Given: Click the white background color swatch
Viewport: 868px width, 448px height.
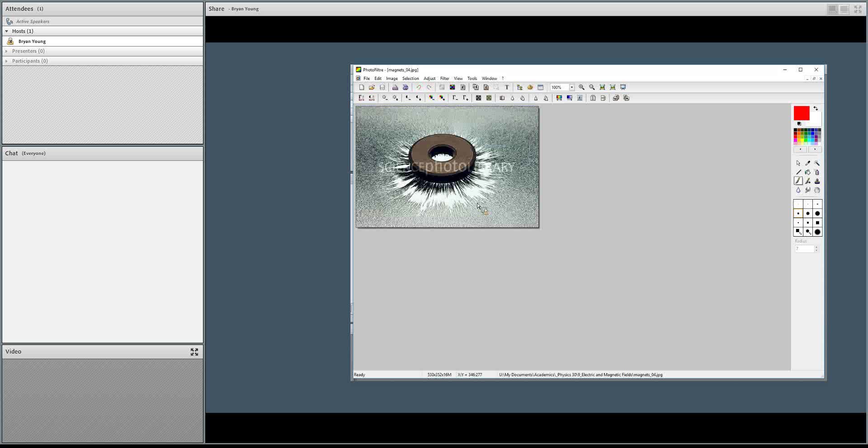Looking at the screenshot, I should [x=816, y=118].
